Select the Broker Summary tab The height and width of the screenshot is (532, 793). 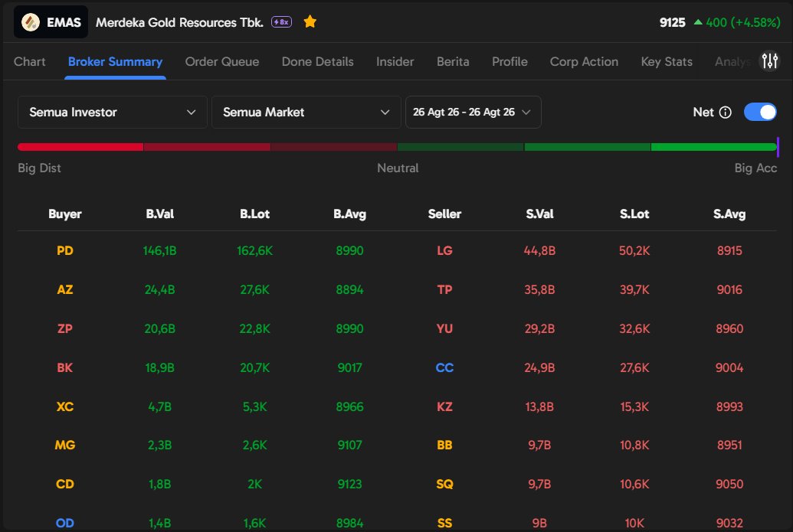pos(115,62)
